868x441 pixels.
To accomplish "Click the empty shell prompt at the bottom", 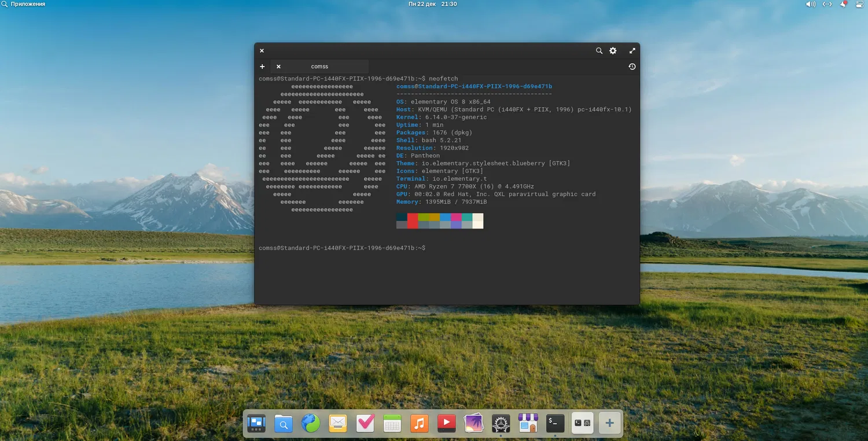I will 342,248.
